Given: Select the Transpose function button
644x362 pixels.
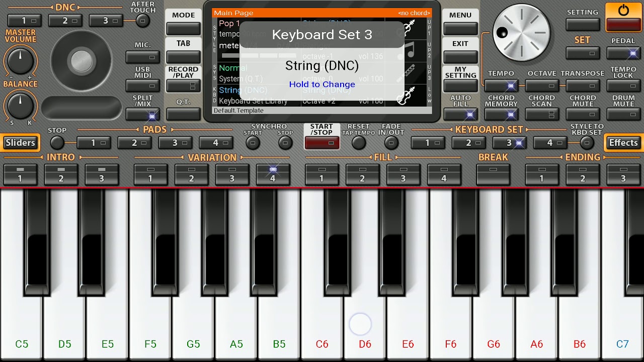Looking at the screenshot, I should (583, 86).
